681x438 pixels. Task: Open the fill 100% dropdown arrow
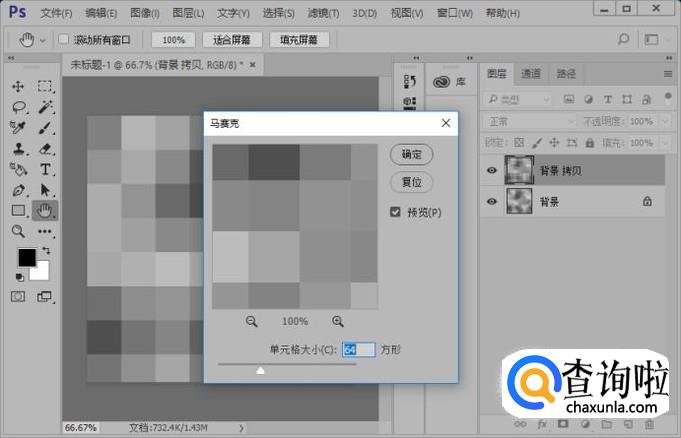pyautogui.click(x=665, y=143)
